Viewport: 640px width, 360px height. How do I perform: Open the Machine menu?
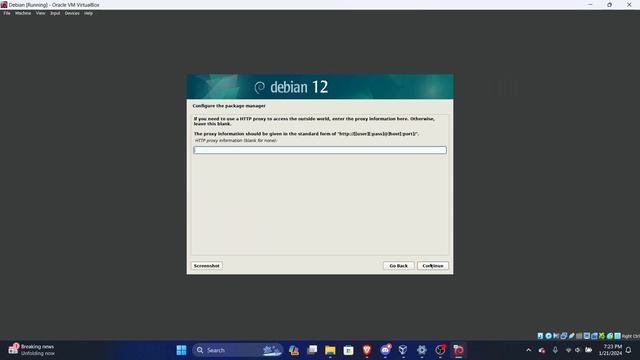(23, 13)
